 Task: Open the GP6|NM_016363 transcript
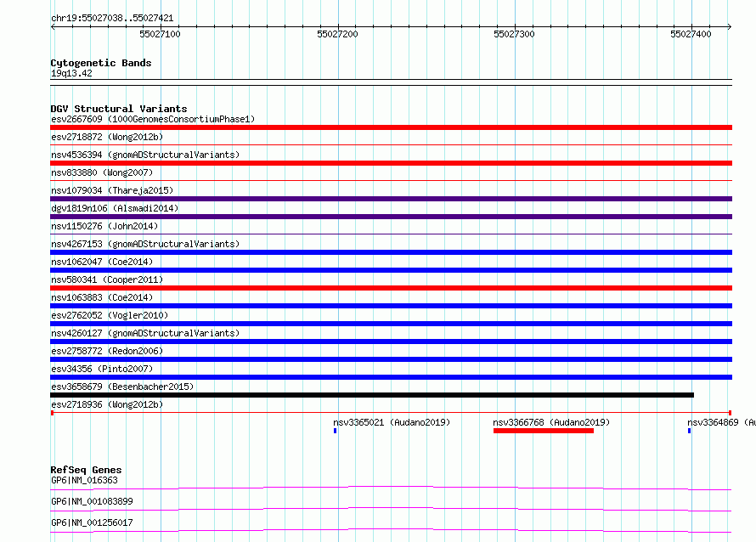[x=84, y=480]
